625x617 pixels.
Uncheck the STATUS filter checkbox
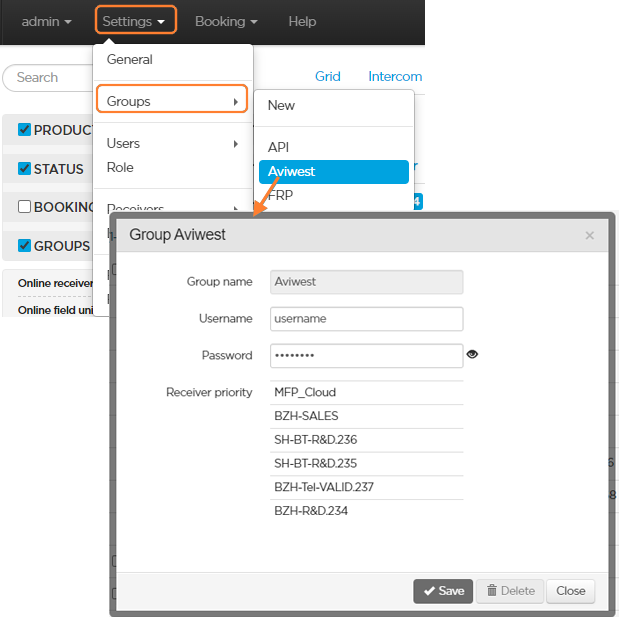pos(25,169)
